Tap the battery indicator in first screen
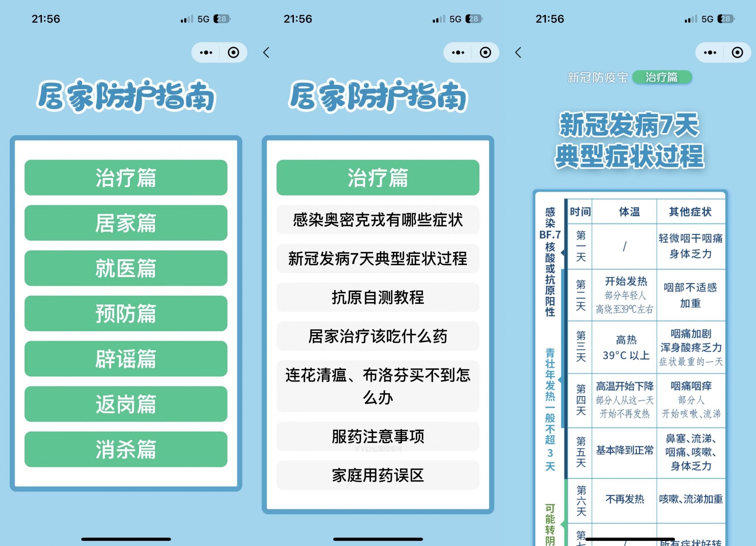This screenshot has width=756, height=546. (x=222, y=19)
